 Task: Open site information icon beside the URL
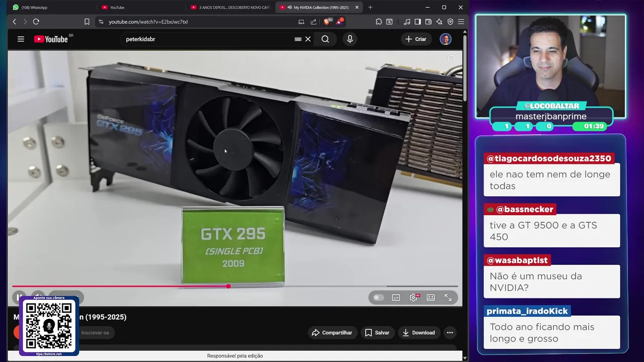[101, 22]
